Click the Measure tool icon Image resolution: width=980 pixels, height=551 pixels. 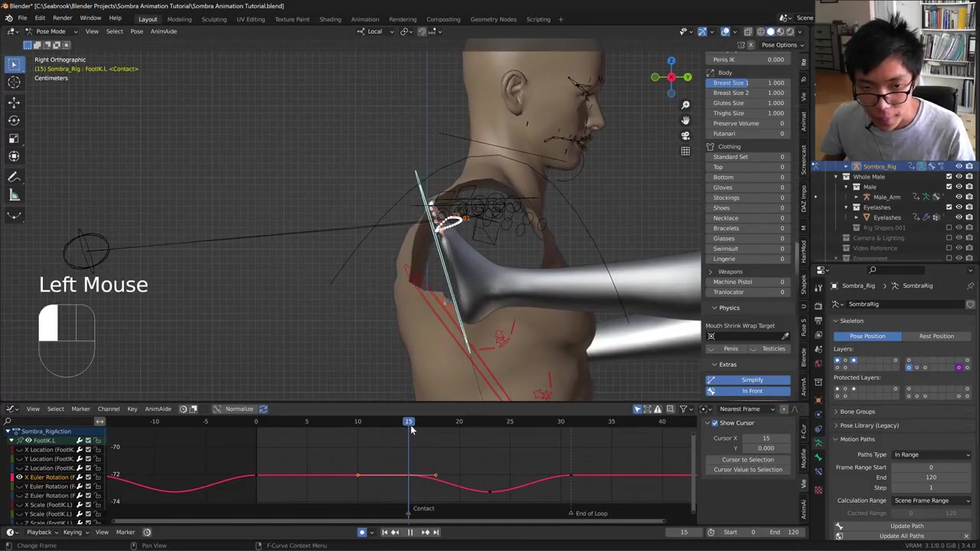14,195
